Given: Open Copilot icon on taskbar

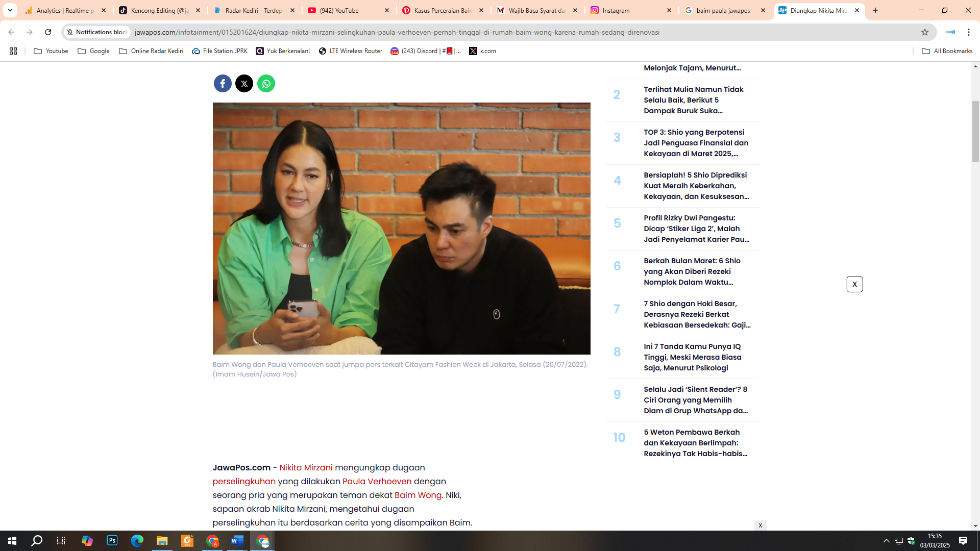Looking at the screenshot, I should point(87,541).
